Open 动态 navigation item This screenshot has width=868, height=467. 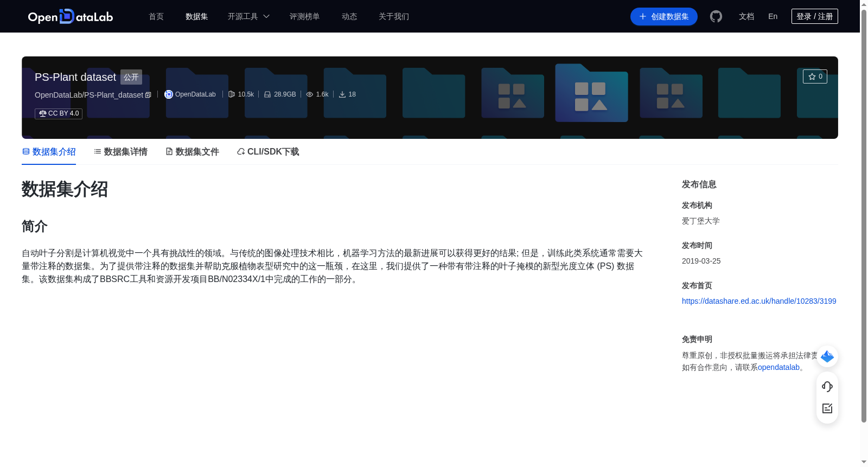point(349,16)
